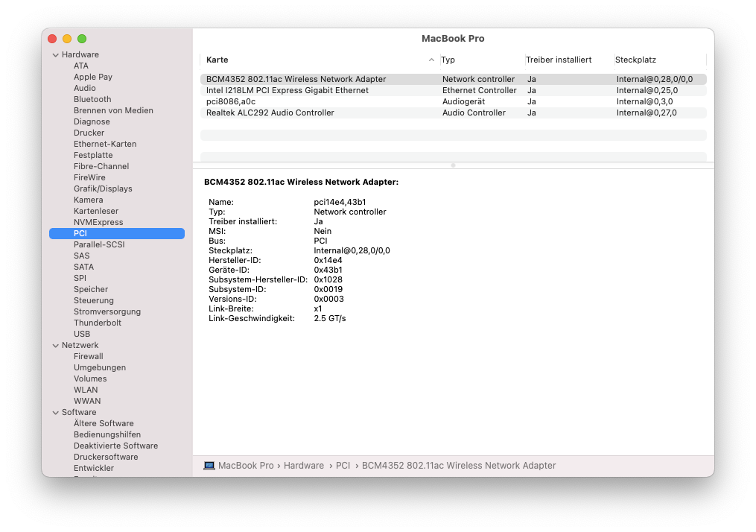Select Apple Pay in the sidebar

click(92, 77)
